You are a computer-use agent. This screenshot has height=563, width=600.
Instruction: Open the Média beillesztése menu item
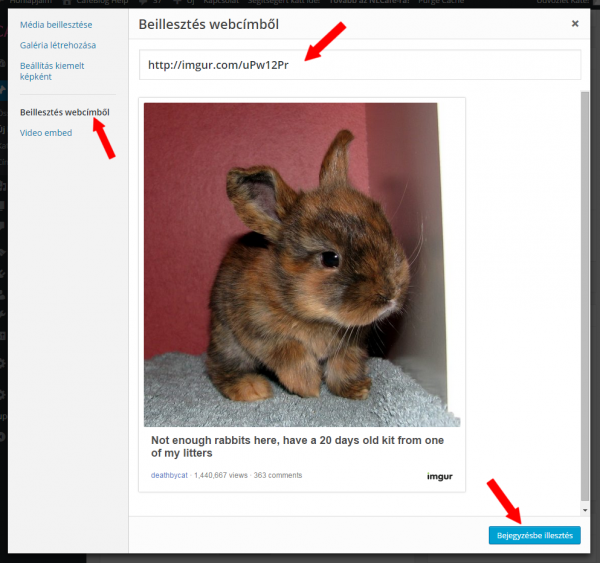coord(56,25)
